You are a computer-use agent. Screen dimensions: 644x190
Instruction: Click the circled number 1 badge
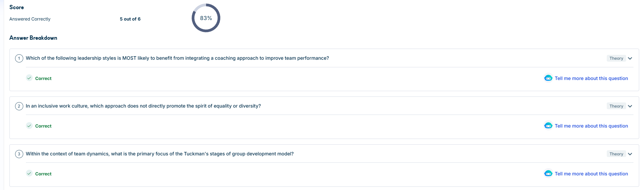(x=19, y=58)
